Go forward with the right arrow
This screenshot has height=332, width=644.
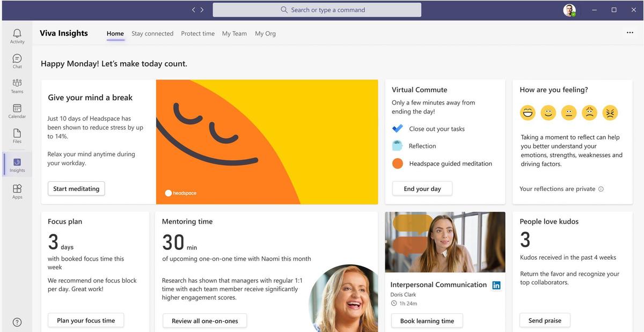point(202,10)
